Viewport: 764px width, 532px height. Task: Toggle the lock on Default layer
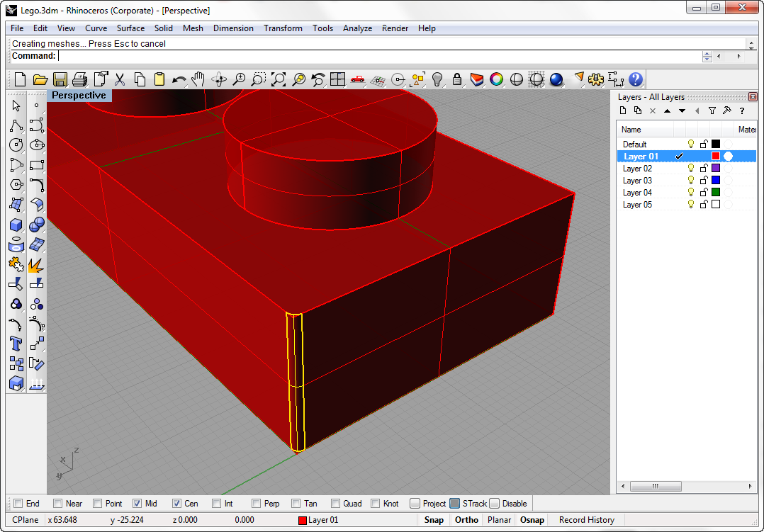[x=703, y=145]
